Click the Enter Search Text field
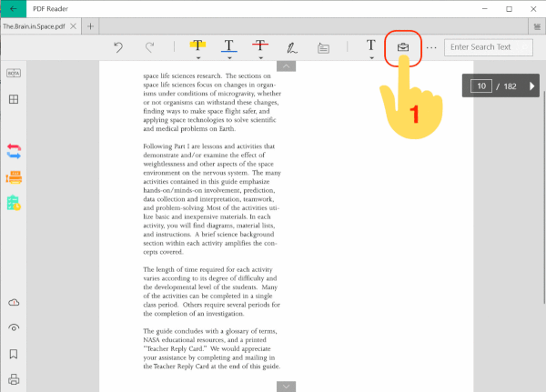This screenshot has height=392, width=546. (x=488, y=46)
